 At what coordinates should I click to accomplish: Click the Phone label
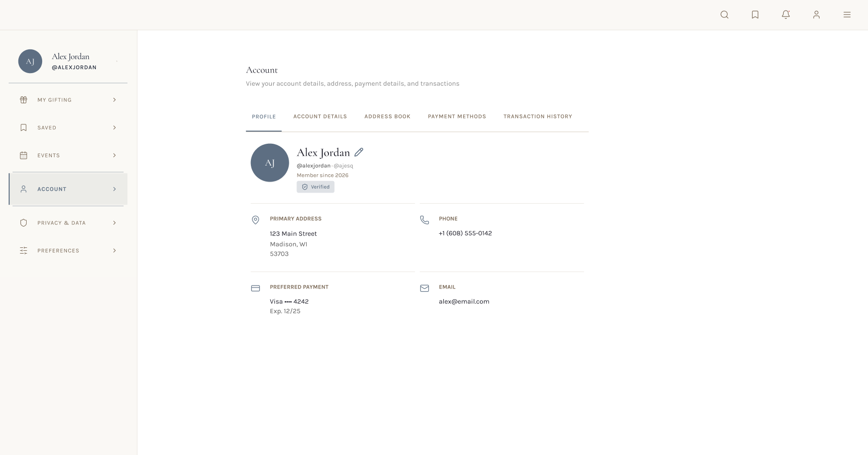448,219
